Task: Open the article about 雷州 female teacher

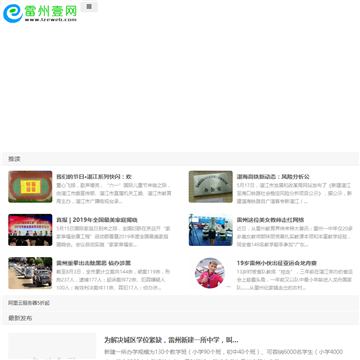Action: click(270, 220)
